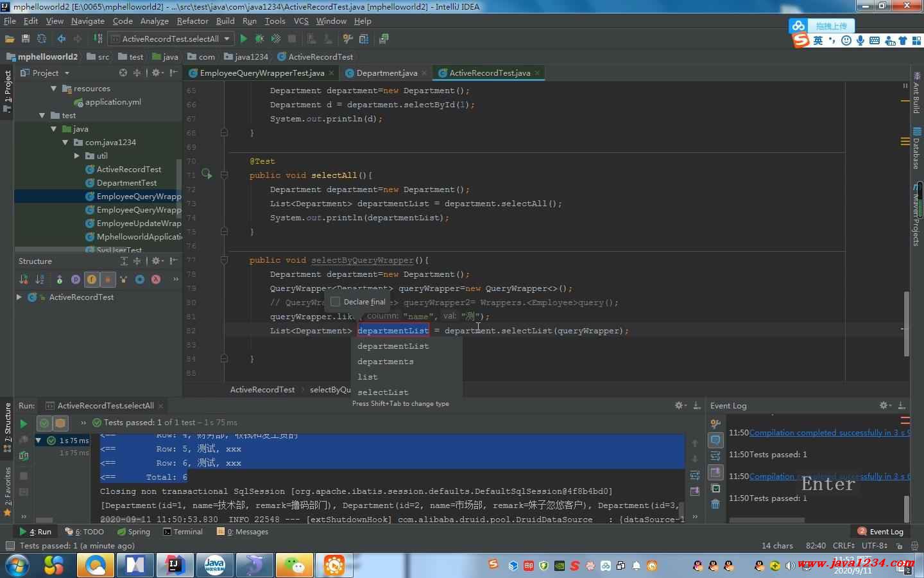Screen dimensions: 924x578
Task: Click first Compilation completed successfully link
Action: click(x=829, y=433)
